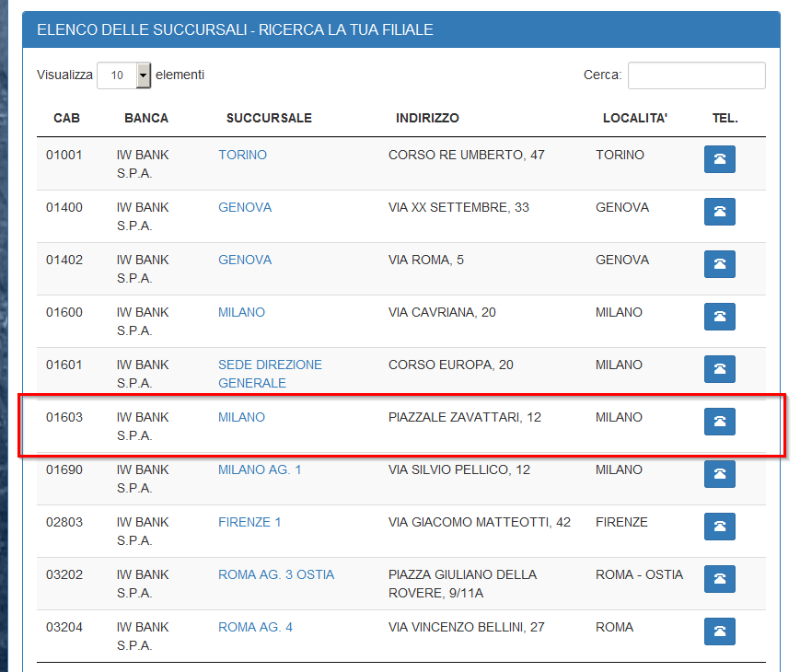Click phone icon in Piazzale Zavattari row
This screenshot has width=800, height=672.
click(x=719, y=422)
